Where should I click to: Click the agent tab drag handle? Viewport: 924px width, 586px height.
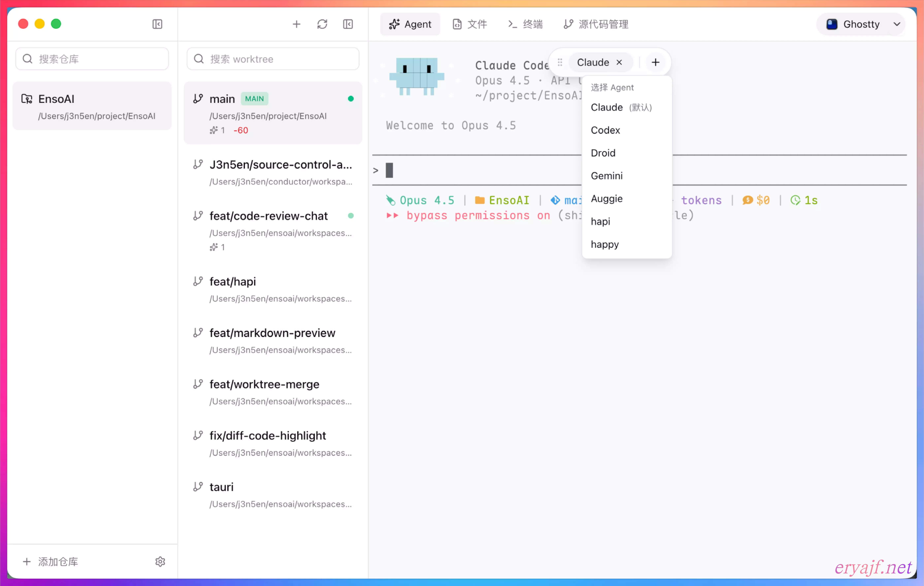point(560,62)
